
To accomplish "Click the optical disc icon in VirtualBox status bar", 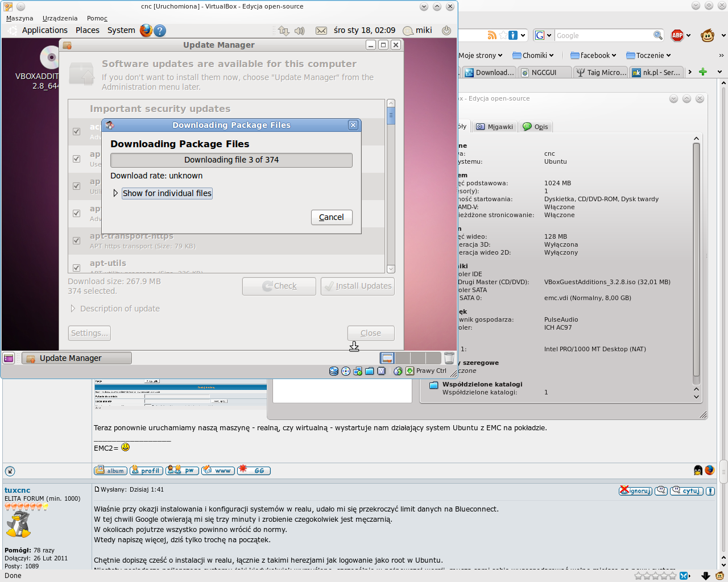I will click(346, 371).
